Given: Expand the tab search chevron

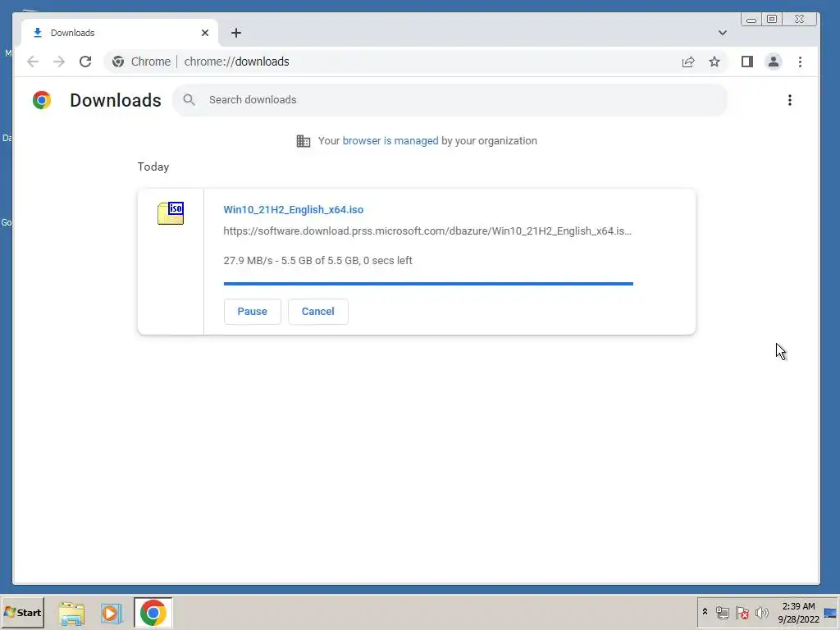Looking at the screenshot, I should pyautogui.click(x=723, y=33).
